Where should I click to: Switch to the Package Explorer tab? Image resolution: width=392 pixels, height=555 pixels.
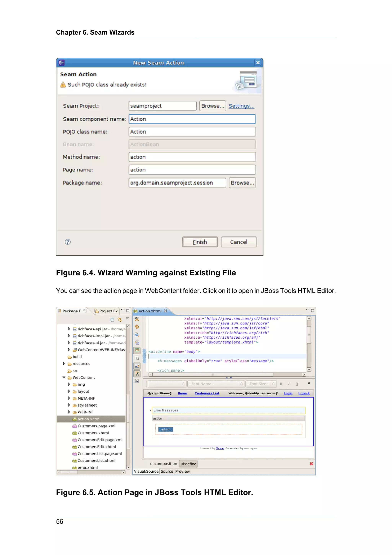[x=72, y=311]
